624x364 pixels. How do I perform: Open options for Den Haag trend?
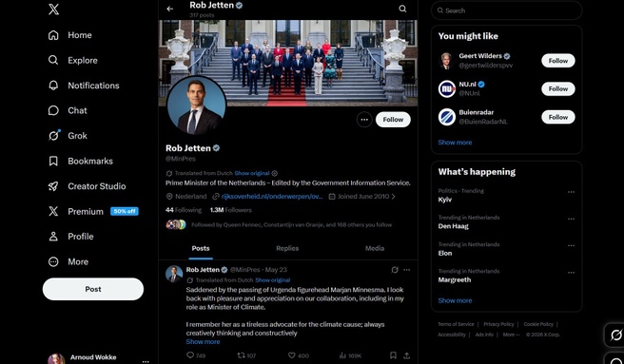coord(571,219)
